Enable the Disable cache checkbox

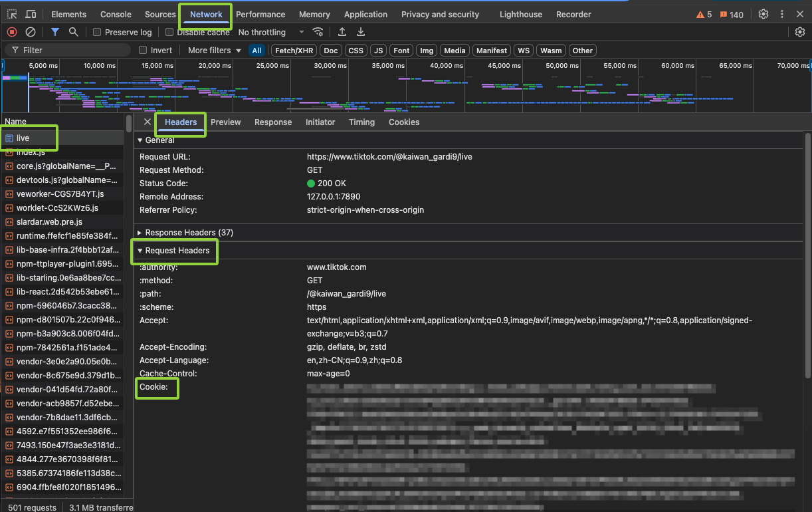tap(169, 32)
